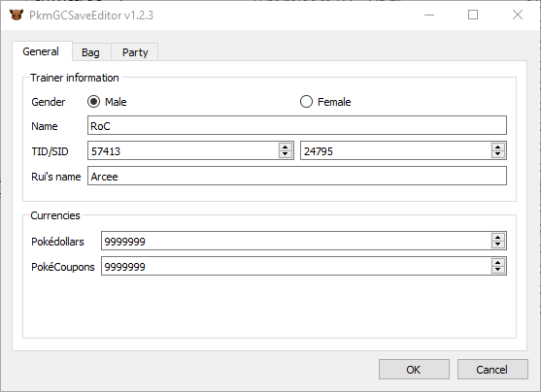Close the PkmGCSaveEditor window
541x392 pixels.
pyautogui.click(x=518, y=15)
